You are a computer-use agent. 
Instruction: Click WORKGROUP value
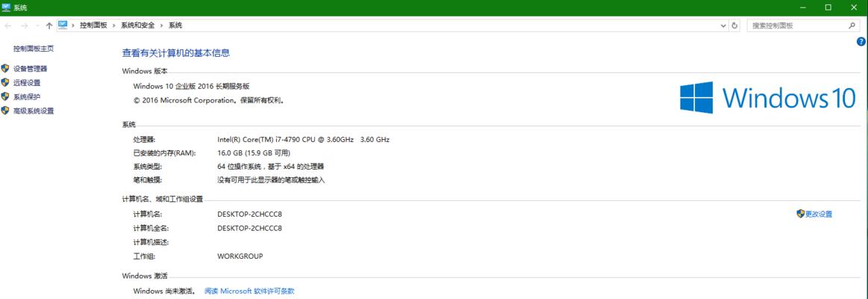(240, 256)
